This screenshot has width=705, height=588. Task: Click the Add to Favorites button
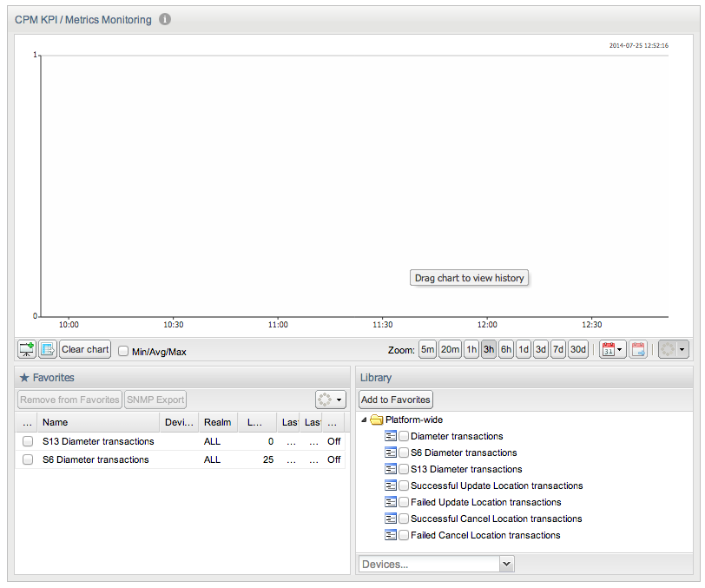396,400
